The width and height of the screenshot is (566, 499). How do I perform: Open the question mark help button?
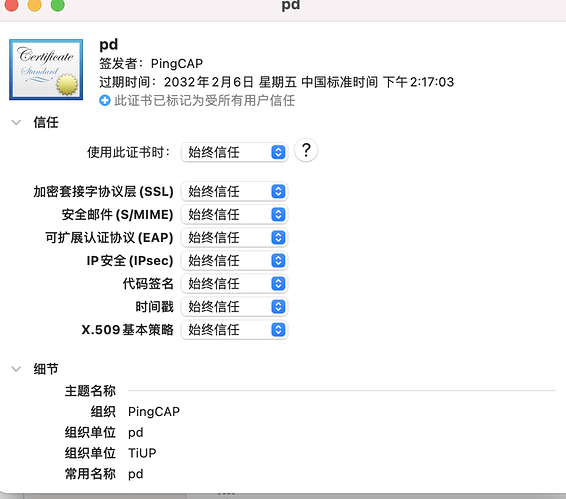(306, 150)
